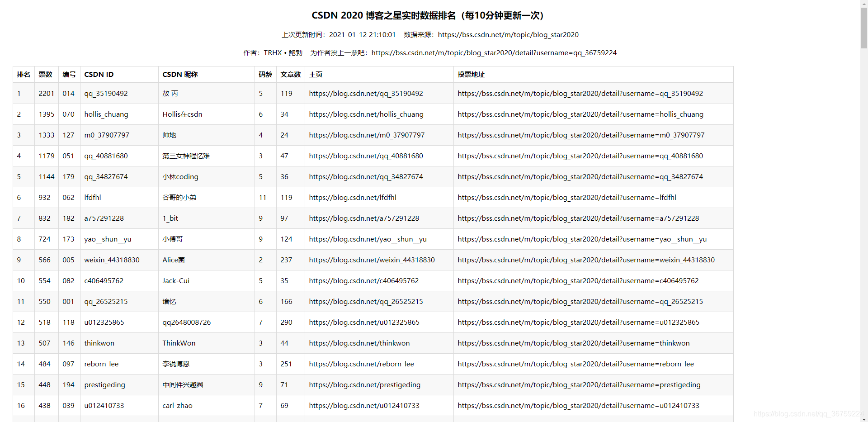Open homepage link blog.csdn.net/hollis_chuang
The width and height of the screenshot is (868, 422).
(366, 114)
